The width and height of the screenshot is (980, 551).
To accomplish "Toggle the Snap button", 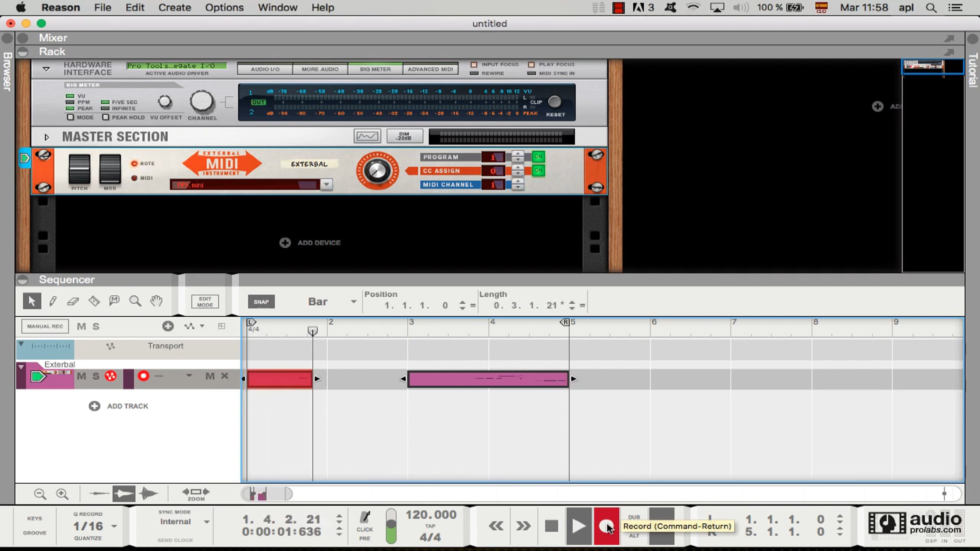I will click(x=261, y=302).
